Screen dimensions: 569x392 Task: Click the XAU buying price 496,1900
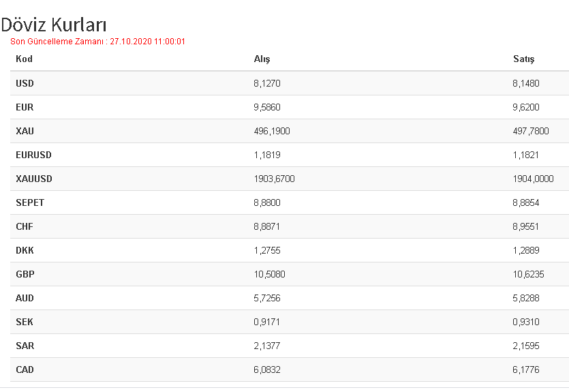point(272,131)
